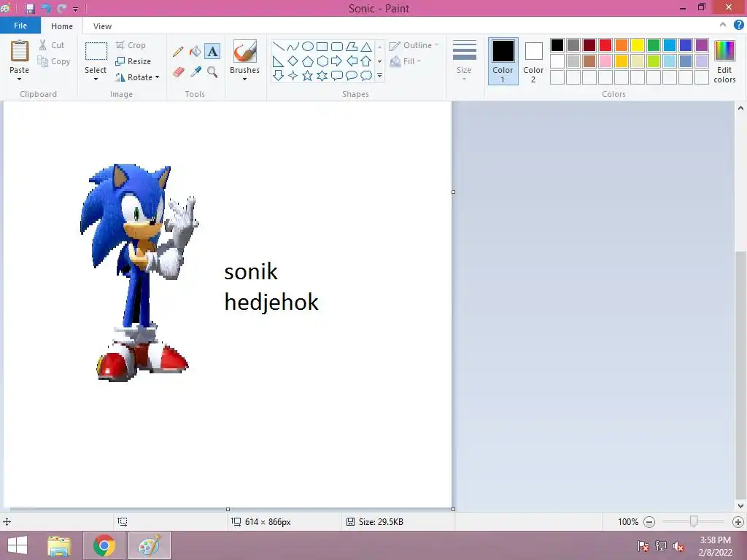This screenshot has width=747, height=560.
Task: Activate Color 2 selector
Action: pyautogui.click(x=533, y=61)
